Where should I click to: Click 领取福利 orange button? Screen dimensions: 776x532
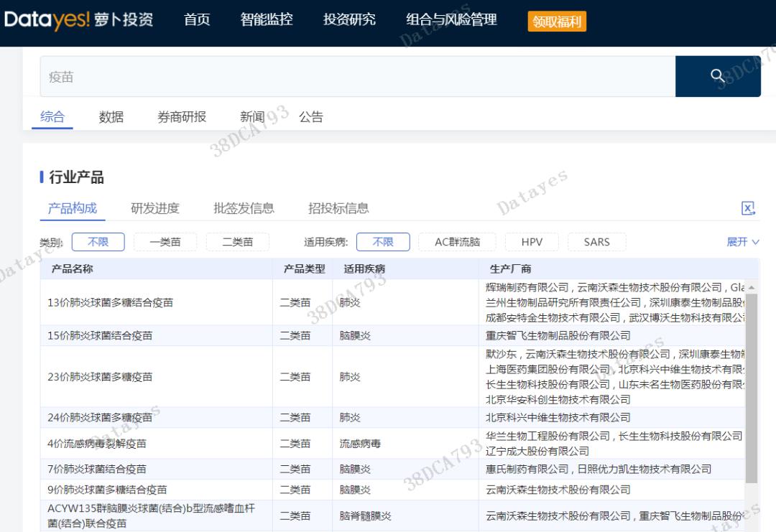click(557, 22)
